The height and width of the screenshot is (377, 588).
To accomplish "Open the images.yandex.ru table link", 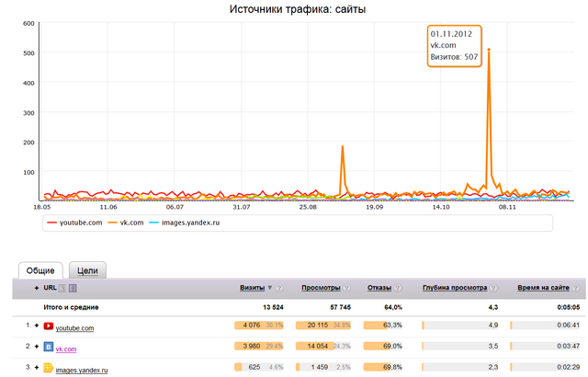I will point(82,371).
